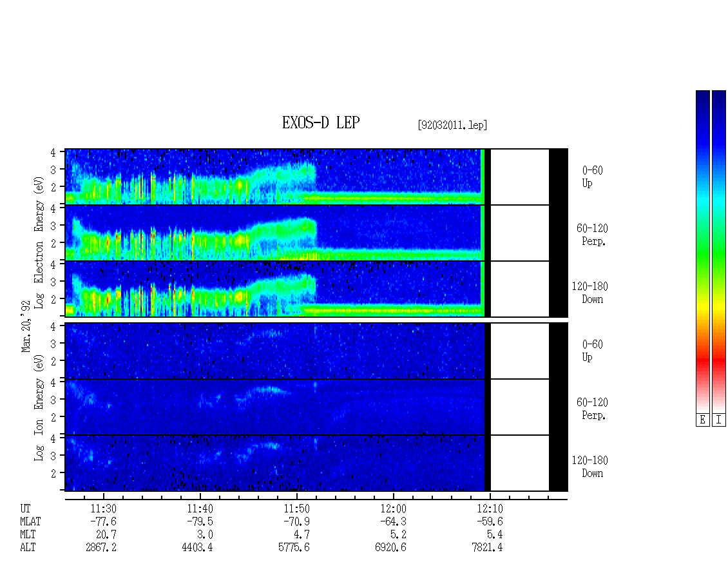Click the electron 120-180 Down spectrogram panel
728x564 pixels.
(316, 289)
